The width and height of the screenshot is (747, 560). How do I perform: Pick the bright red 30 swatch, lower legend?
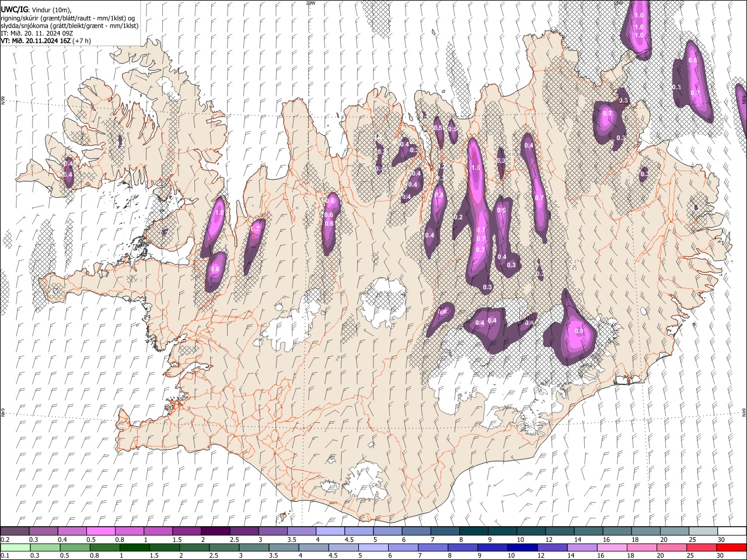[x=731, y=547]
